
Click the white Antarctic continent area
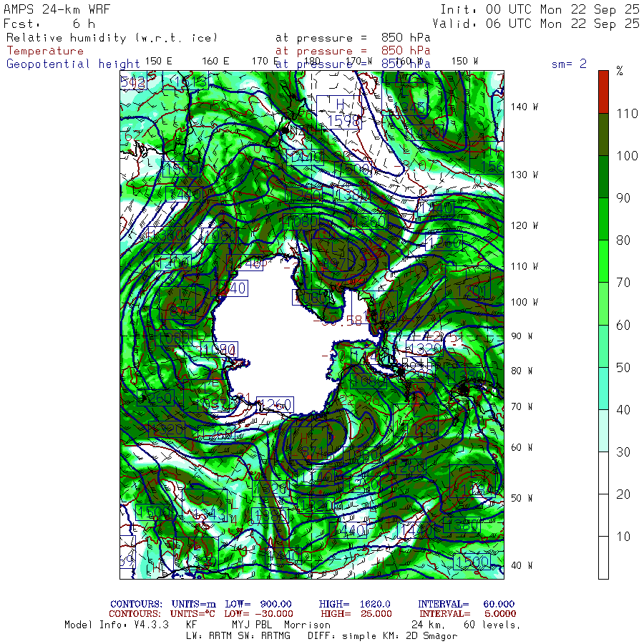[272, 336]
